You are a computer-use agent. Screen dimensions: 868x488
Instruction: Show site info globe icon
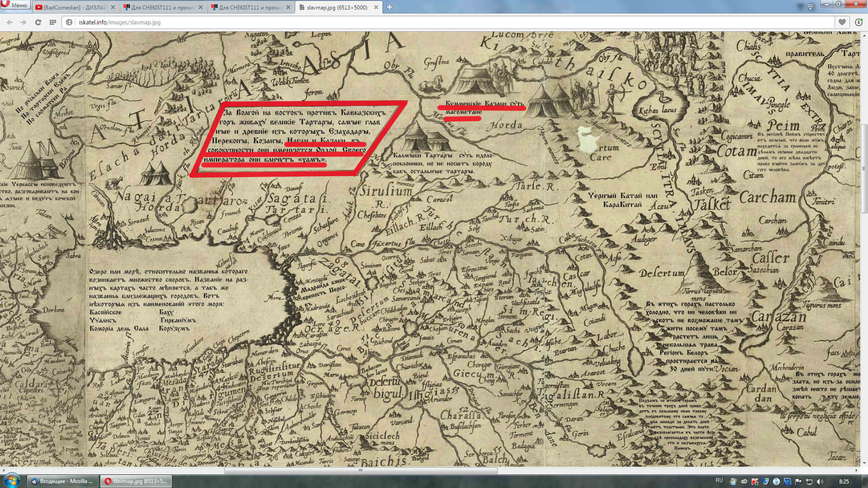point(69,22)
